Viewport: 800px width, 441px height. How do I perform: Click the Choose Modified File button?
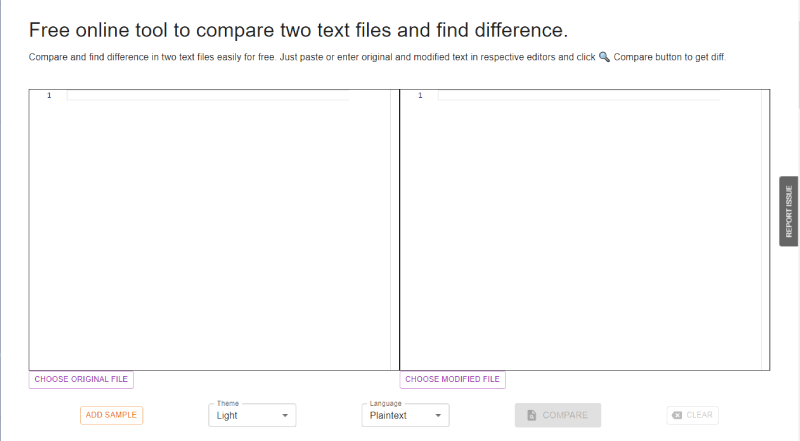click(x=453, y=379)
